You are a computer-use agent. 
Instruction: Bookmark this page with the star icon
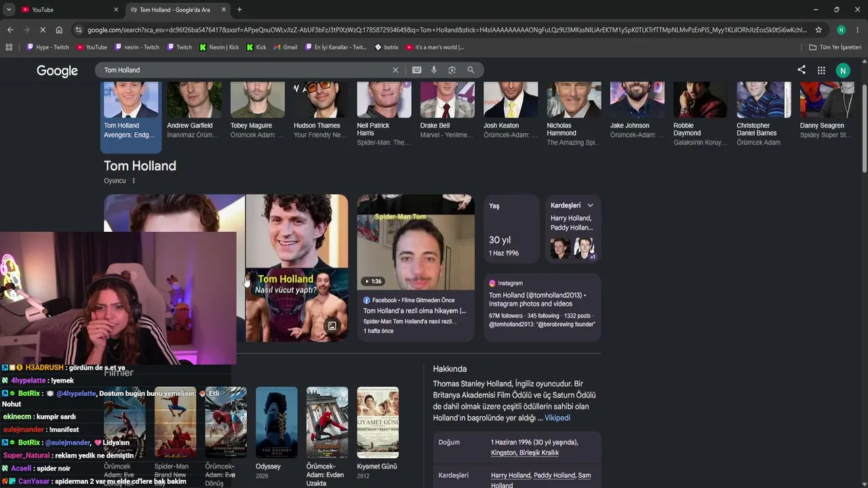point(818,30)
